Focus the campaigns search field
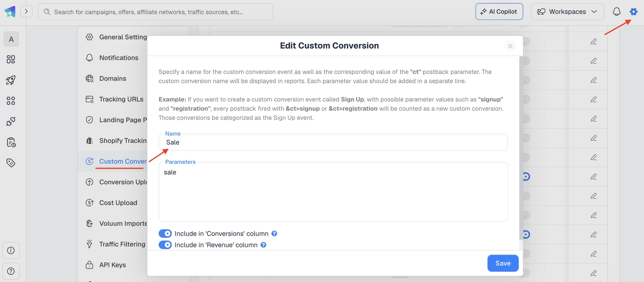The image size is (644, 282). tap(155, 12)
